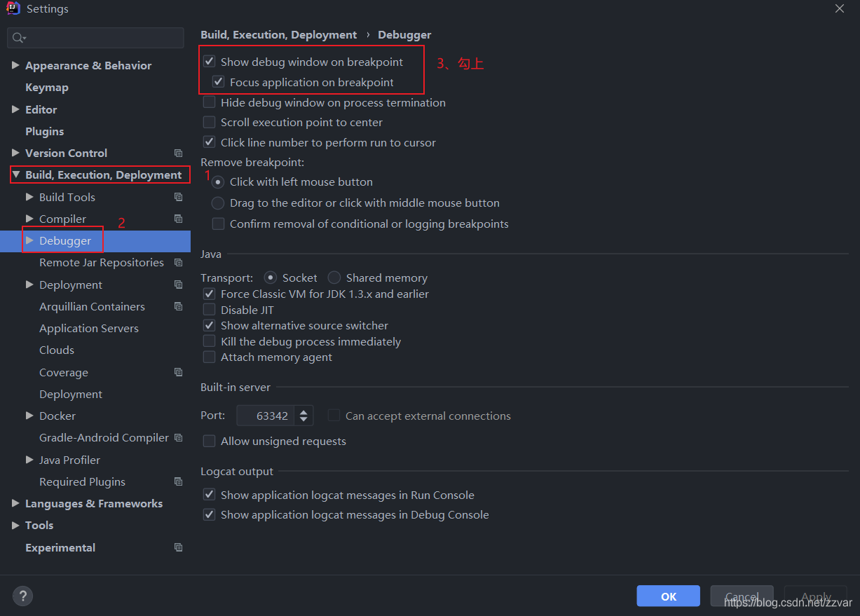This screenshot has height=616, width=860.
Task: Expand Version Control section arrow
Action: 15,153
